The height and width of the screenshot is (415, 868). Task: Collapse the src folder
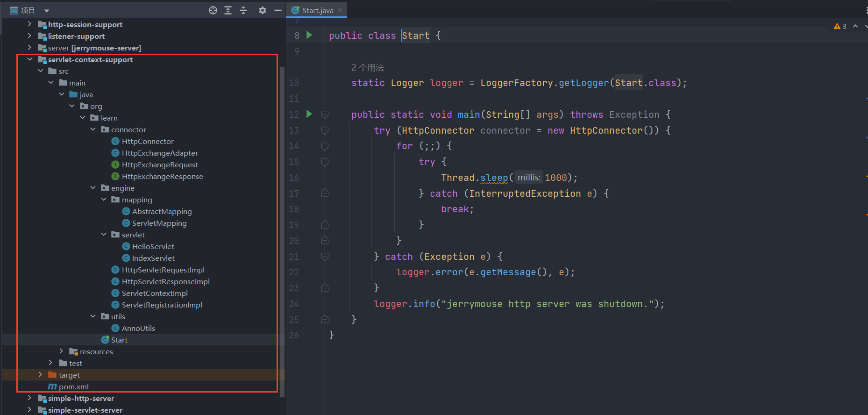coord(41,71)
